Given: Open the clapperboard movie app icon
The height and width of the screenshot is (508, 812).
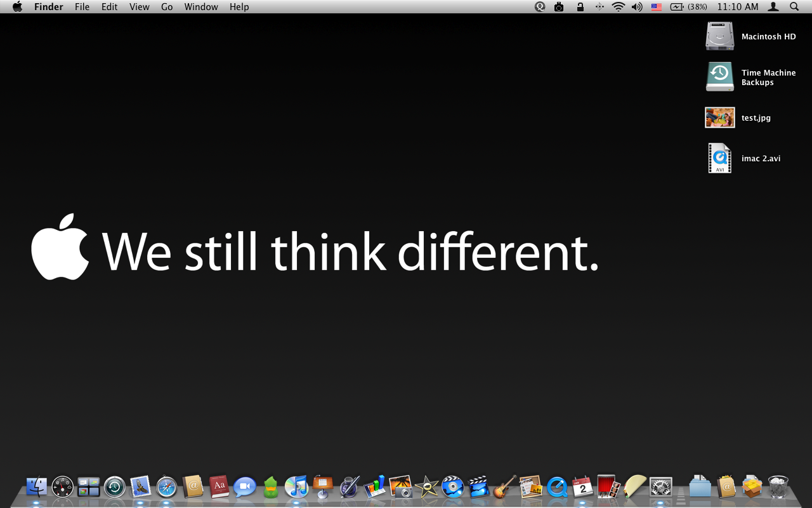Looking at the screenshot, I should (479, 487).
